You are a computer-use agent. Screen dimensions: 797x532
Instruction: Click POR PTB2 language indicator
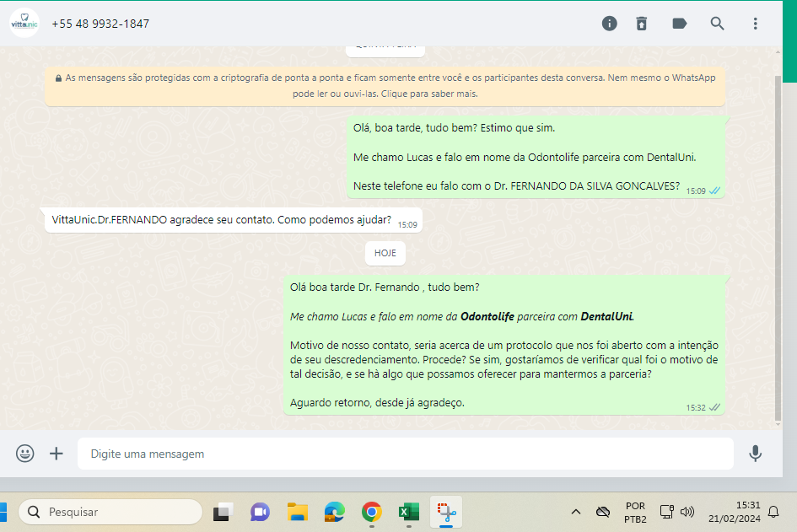pyautogui.click(x=635, y=512)
